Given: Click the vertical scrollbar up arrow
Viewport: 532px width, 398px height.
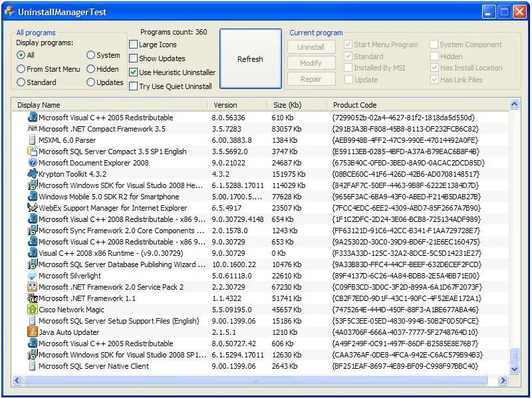Looking at the screenshot, I should coord(514,104).
